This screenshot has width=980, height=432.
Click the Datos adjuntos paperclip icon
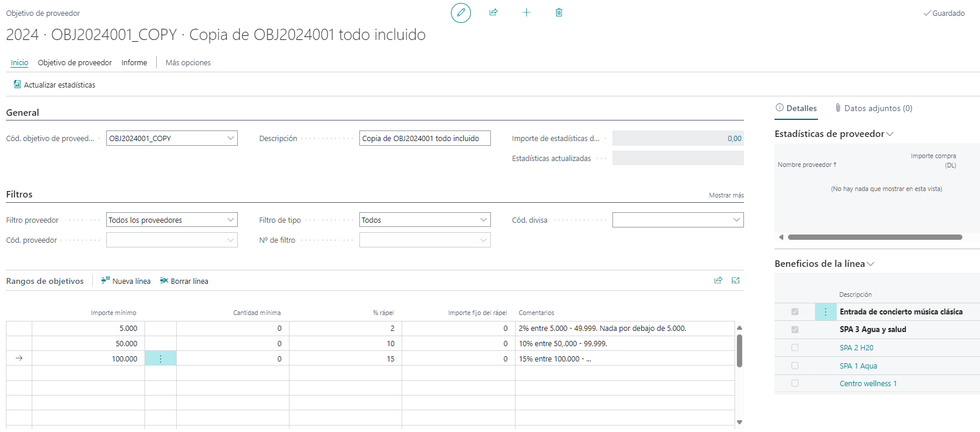[x=838, y=108]
